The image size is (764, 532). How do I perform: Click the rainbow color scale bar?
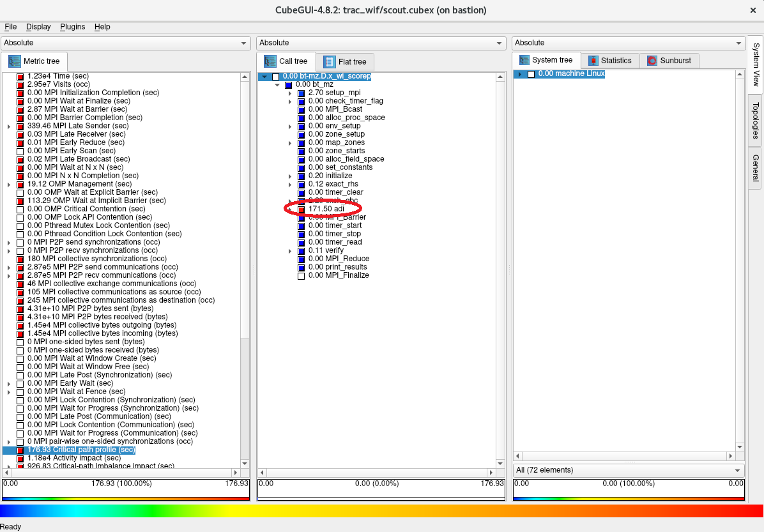pyautogui.click(x=382, y=511)
